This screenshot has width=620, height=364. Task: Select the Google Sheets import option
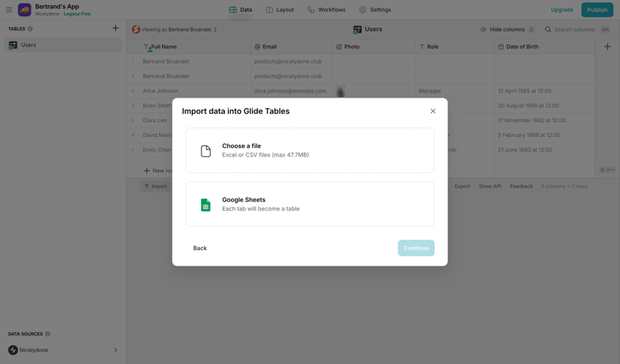coord(310,204)
